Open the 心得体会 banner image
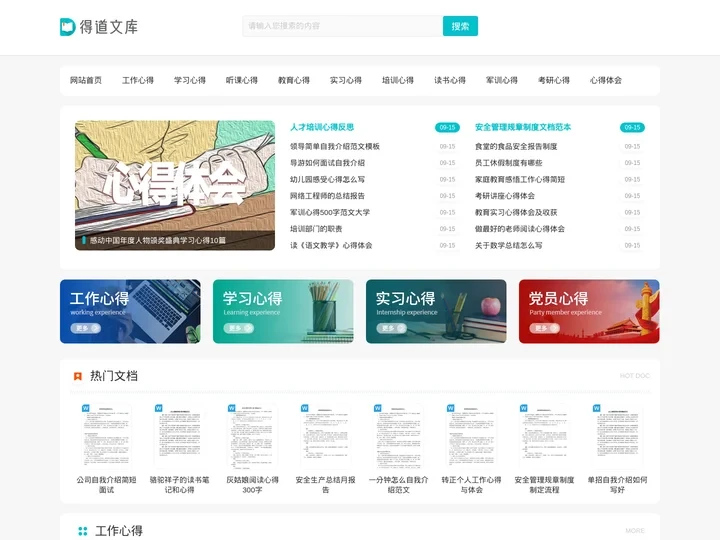 (175, 185)
